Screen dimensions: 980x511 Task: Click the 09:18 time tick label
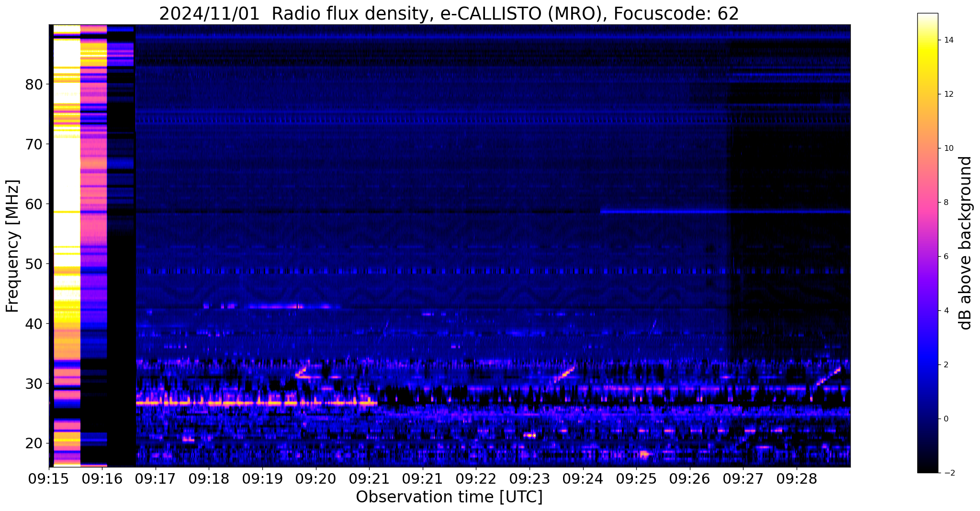pos(209,479)
